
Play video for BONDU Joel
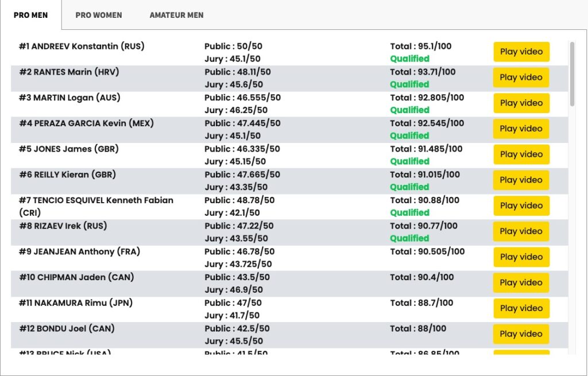pos(521,334)
